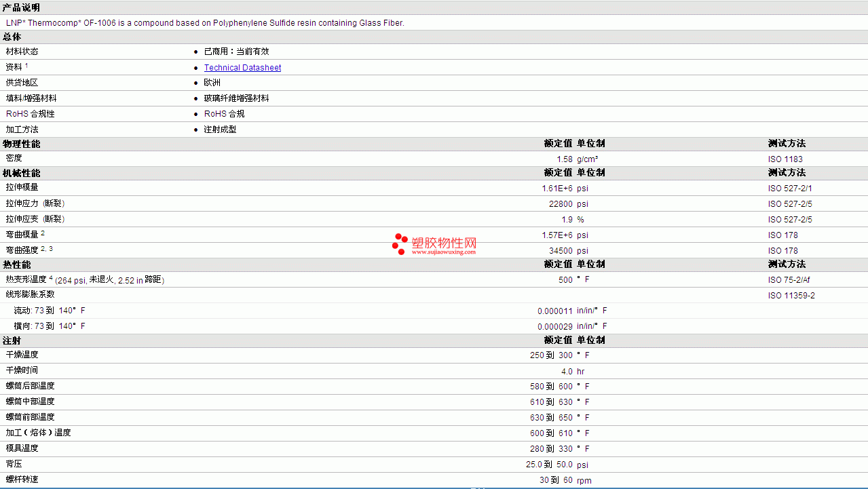Image resolution: width=868 pixels, height=489 pixels.
Task: Click the LNP* Thermocomp* OF-1006 description sentence
Action: [205, 23]
